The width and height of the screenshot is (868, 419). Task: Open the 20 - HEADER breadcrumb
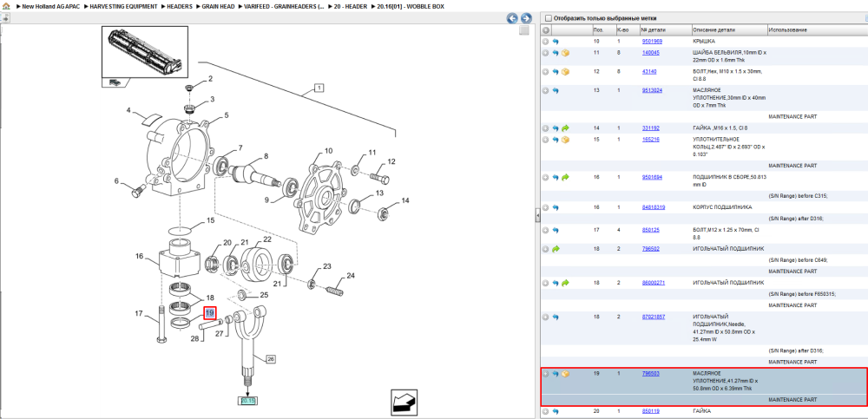tap(351, 7)
